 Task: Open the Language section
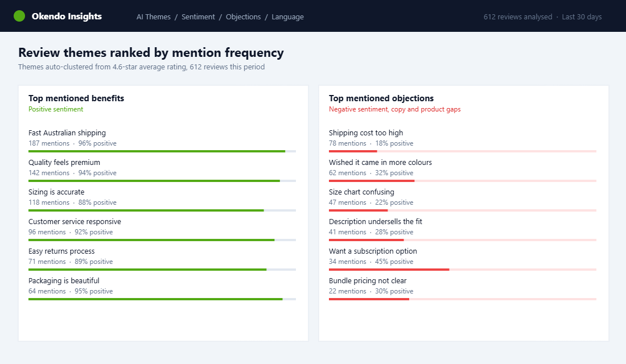coord(287,16)
